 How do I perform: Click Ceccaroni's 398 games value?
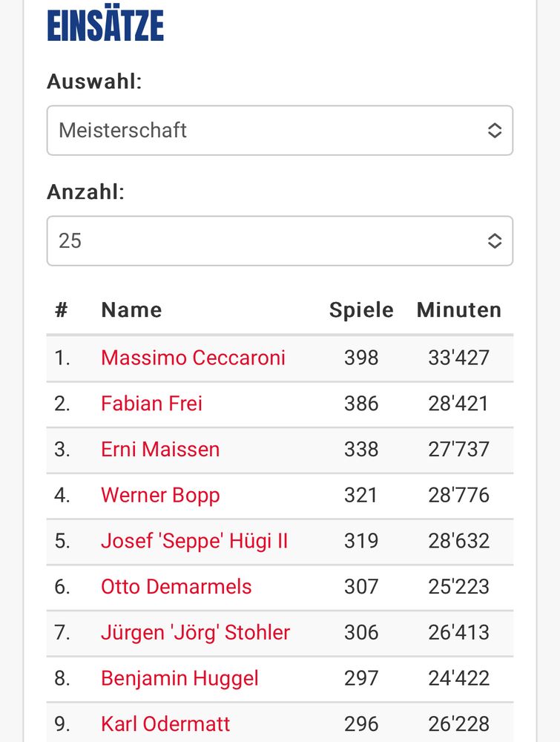pos(361,358)
